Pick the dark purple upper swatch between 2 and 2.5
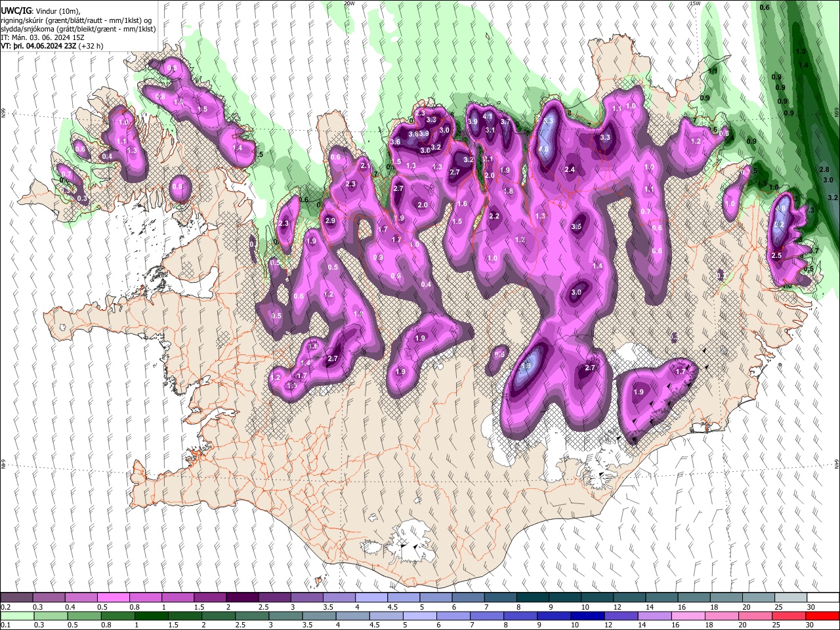The width and height of the screenshot is (840, 630). pyautogui.click(x=241, y=598)
